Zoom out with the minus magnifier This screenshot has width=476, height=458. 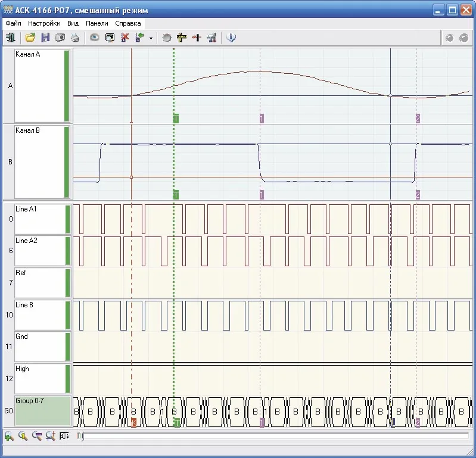pyautogui.click(x=37, y=436)
